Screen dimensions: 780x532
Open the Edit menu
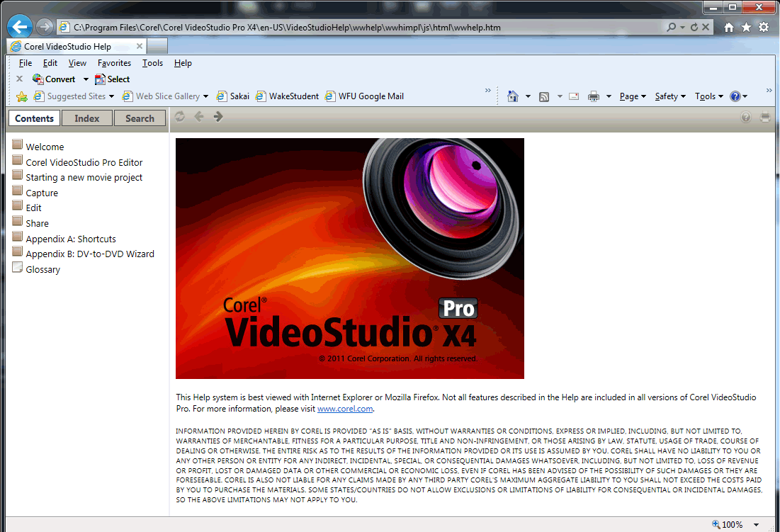point(50,63)
